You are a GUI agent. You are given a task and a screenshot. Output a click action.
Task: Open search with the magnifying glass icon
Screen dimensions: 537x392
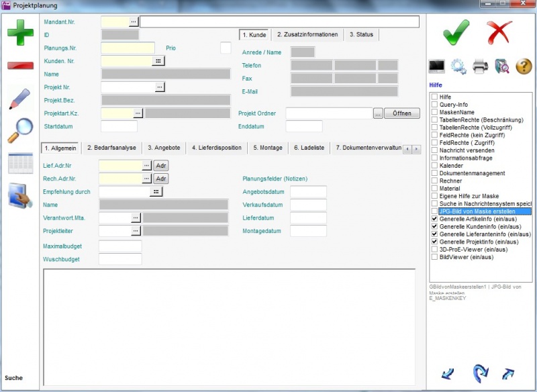[x=20, y=130]
